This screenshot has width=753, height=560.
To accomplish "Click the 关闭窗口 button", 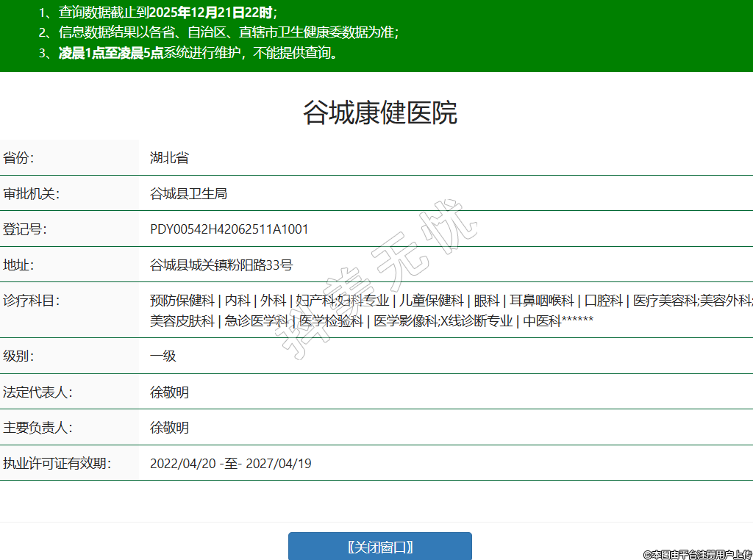I will (x=379, y=547).
